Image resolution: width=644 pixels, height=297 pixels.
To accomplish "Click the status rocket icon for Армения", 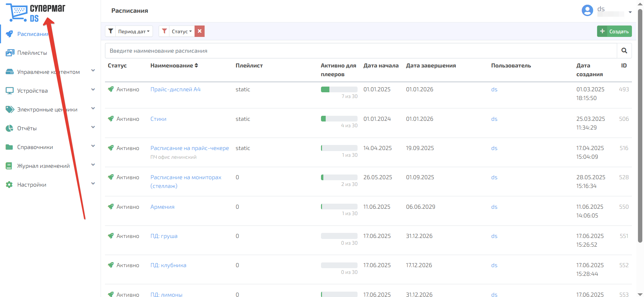I will coord(111,206).
